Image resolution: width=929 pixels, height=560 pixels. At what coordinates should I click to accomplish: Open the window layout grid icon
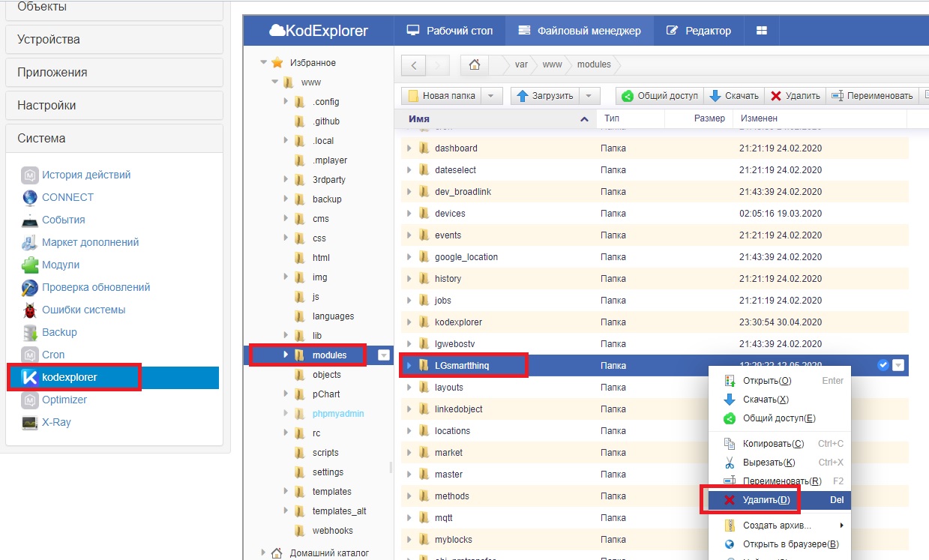coord(762,31)
